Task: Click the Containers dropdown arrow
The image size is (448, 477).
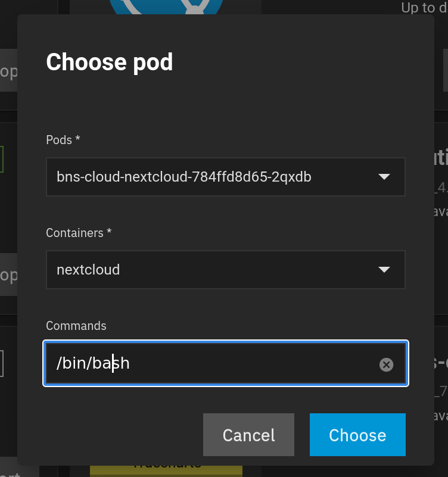Action: 384,270
